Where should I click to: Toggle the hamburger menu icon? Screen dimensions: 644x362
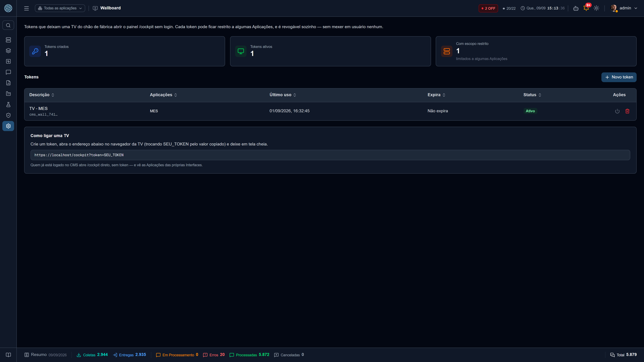[x=26, y=8]
